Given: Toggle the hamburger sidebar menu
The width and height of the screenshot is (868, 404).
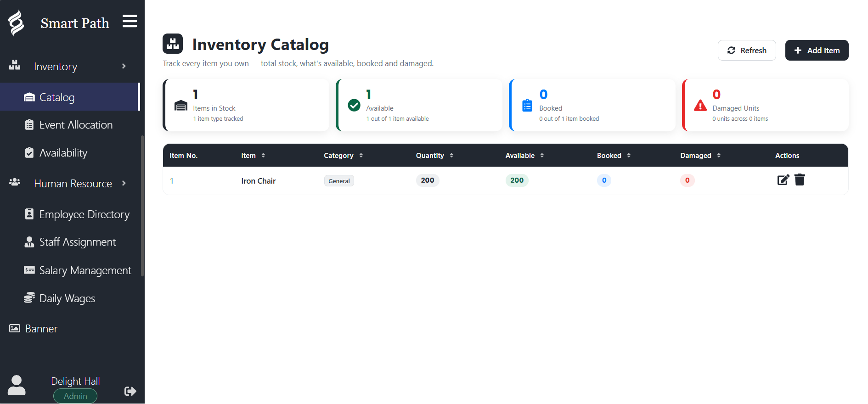Looking at the screenshot, I should [x=130, y=21].
